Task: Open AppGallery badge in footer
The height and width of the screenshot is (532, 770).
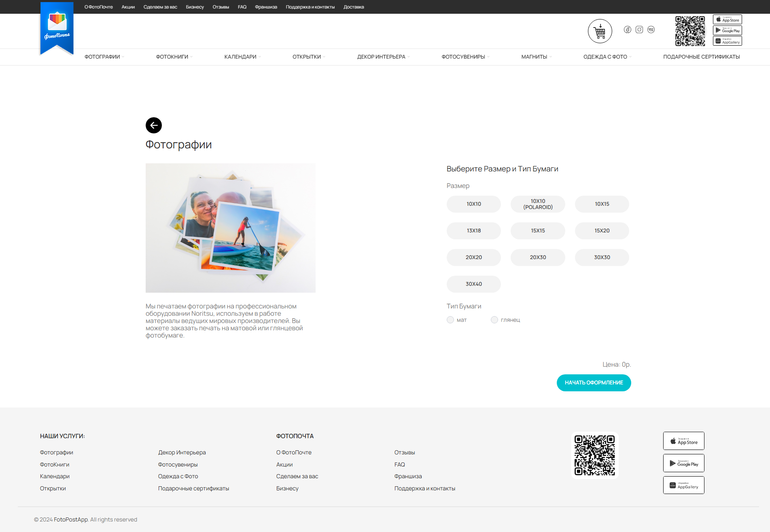Action: [x=684, y=485]
